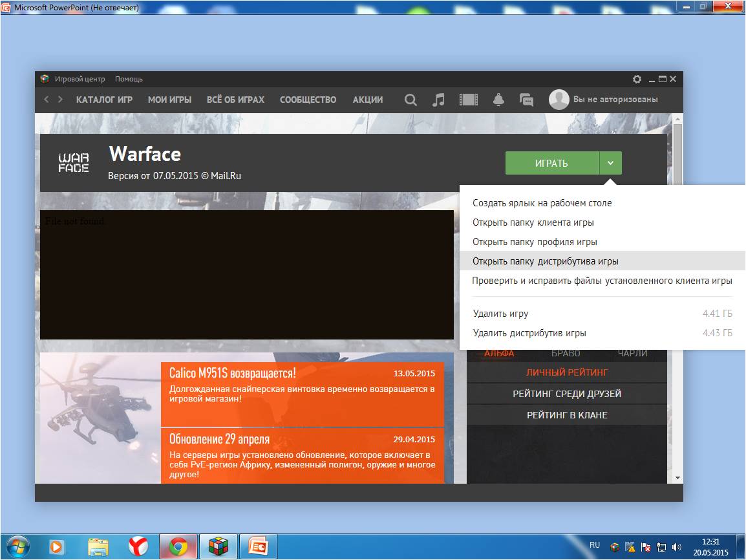The width and height of the screenshot is (746, 560).
Task: Switch to PowerPoint in the taskbar
Action: click(x=259, y=546)
